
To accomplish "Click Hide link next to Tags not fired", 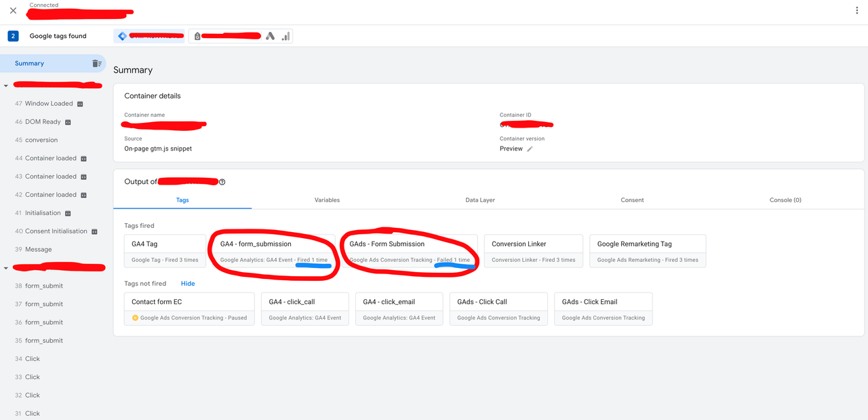I will (188, 284).
